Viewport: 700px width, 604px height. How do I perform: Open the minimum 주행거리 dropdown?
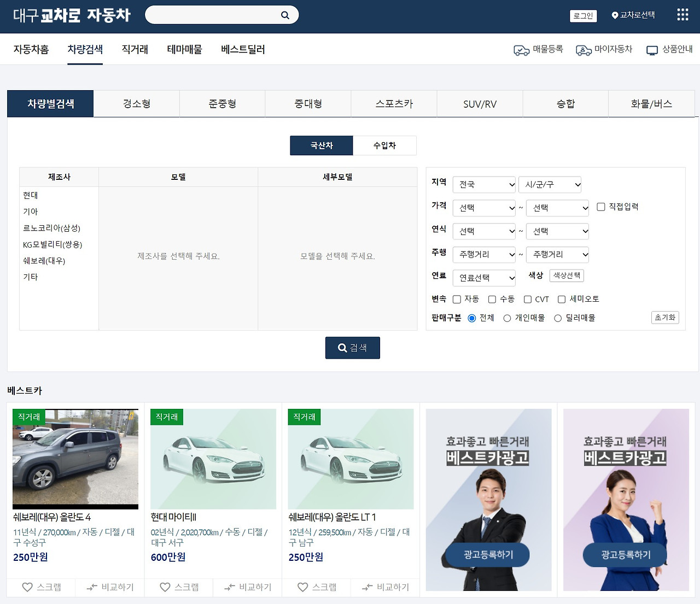tap(484, 254)
